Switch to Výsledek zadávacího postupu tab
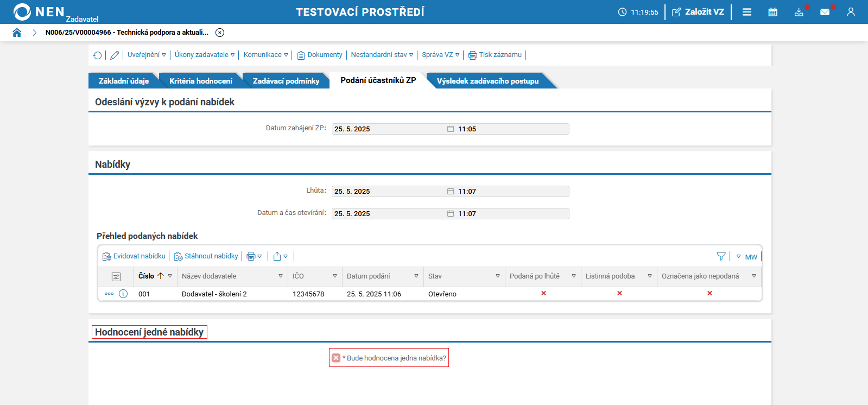Image resolution: width=868 pixels, height=405 pixels. click(x=487, y=81)
